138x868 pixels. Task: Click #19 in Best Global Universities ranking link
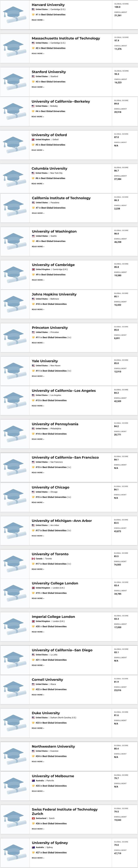point(51,593)
